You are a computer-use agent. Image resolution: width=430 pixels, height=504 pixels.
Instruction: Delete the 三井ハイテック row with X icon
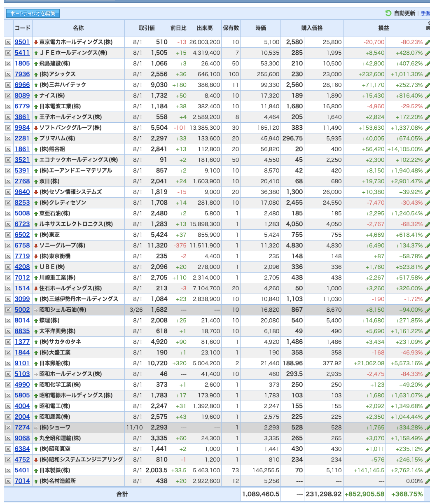(8, 85)
